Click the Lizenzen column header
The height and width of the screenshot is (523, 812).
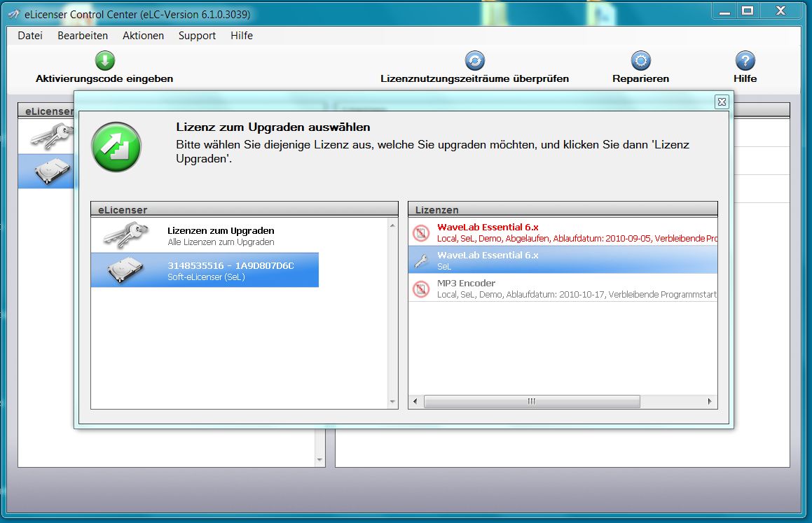(563, 209)
